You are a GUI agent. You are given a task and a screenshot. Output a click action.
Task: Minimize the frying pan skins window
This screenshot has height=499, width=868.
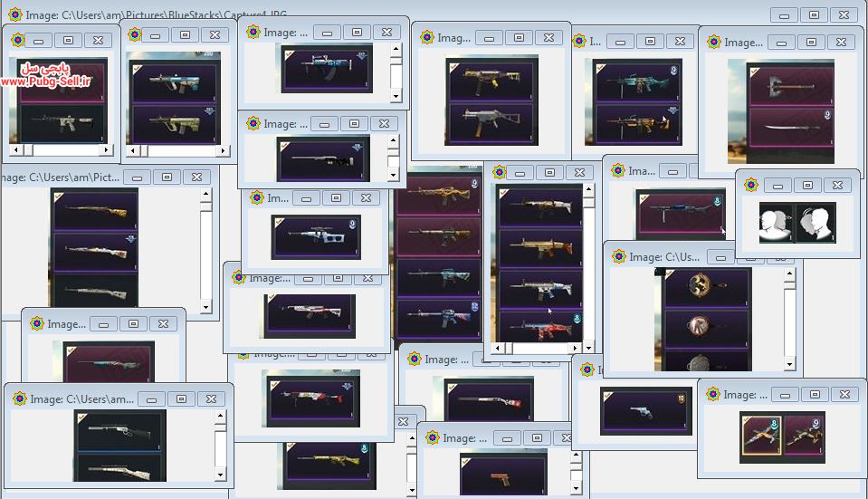click(x=720, y=257)
